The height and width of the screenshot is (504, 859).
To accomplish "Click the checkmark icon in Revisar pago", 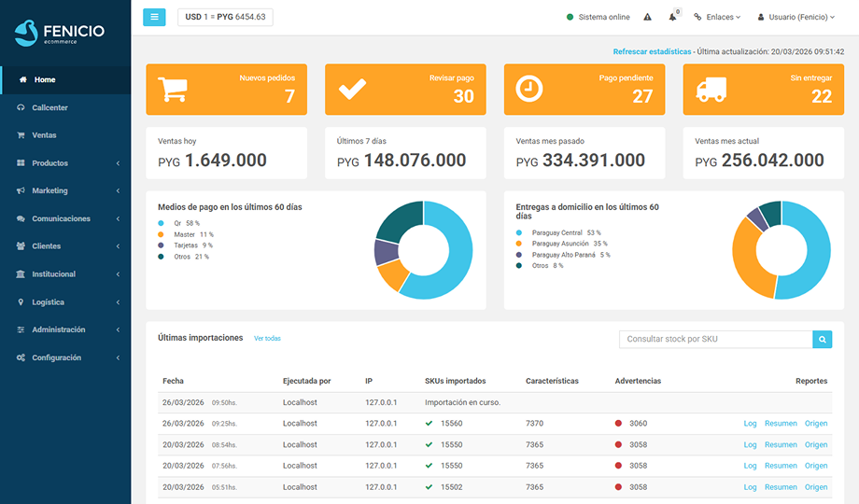I will 351,89.
